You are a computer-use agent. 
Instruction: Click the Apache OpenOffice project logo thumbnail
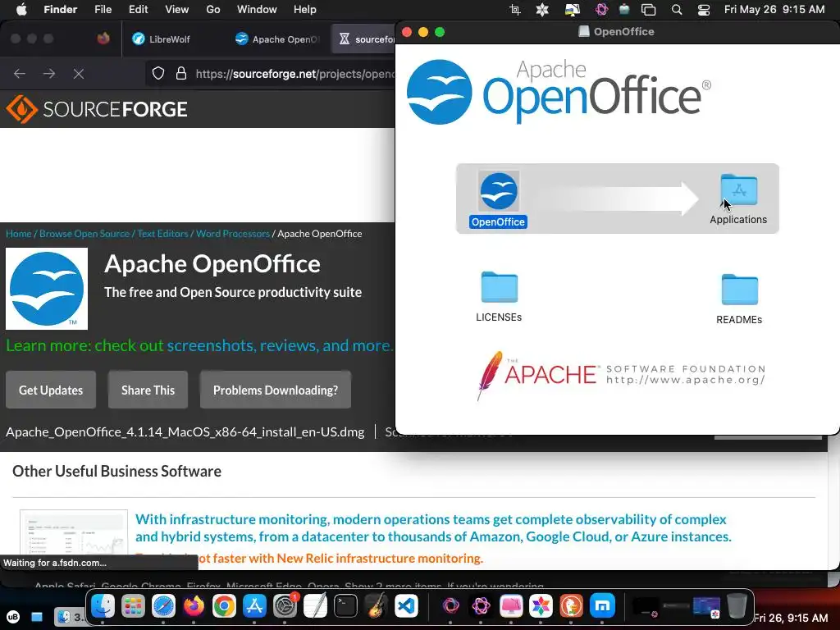point(47,288)
